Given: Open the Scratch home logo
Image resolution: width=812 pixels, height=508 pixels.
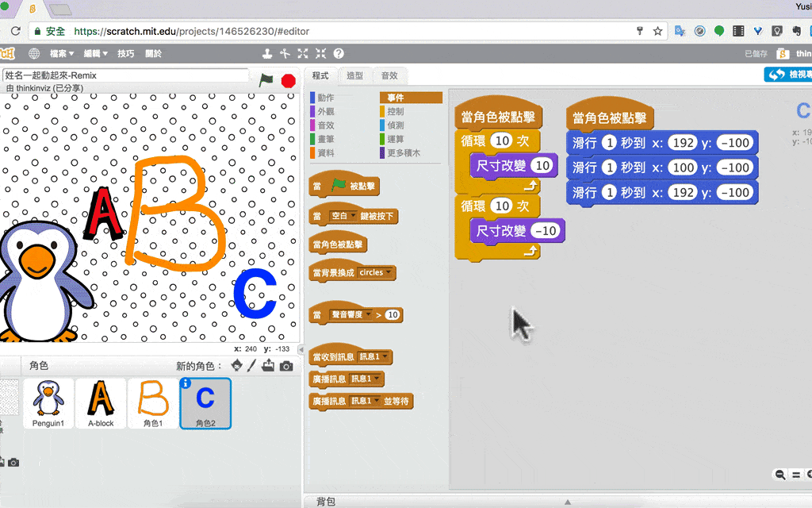Looking at the screenshot, I should (7, 53).
